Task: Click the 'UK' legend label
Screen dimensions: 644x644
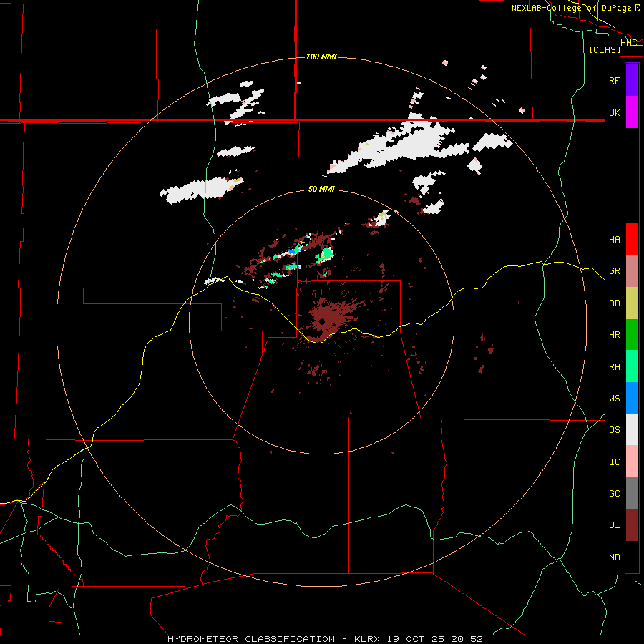Action: (x=614, y=113)
